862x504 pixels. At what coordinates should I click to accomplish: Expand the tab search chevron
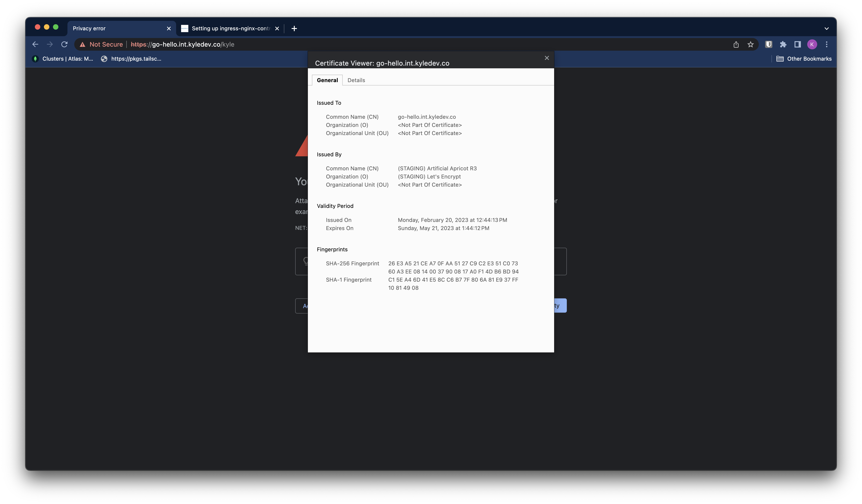(826, 29)
